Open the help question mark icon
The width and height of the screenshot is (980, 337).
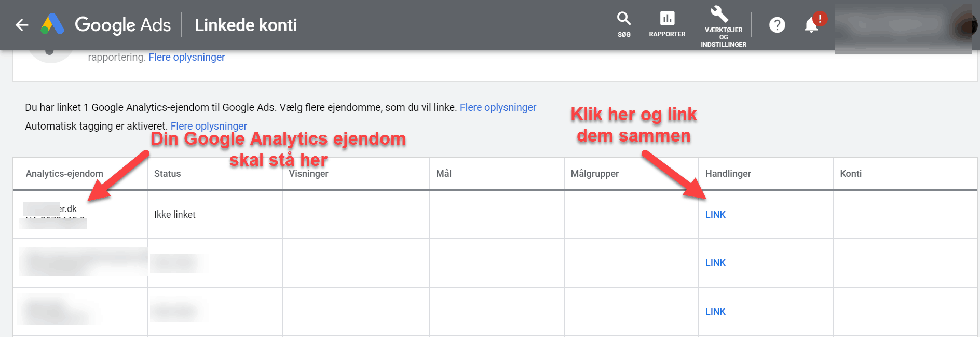click(x=777, y=25)
